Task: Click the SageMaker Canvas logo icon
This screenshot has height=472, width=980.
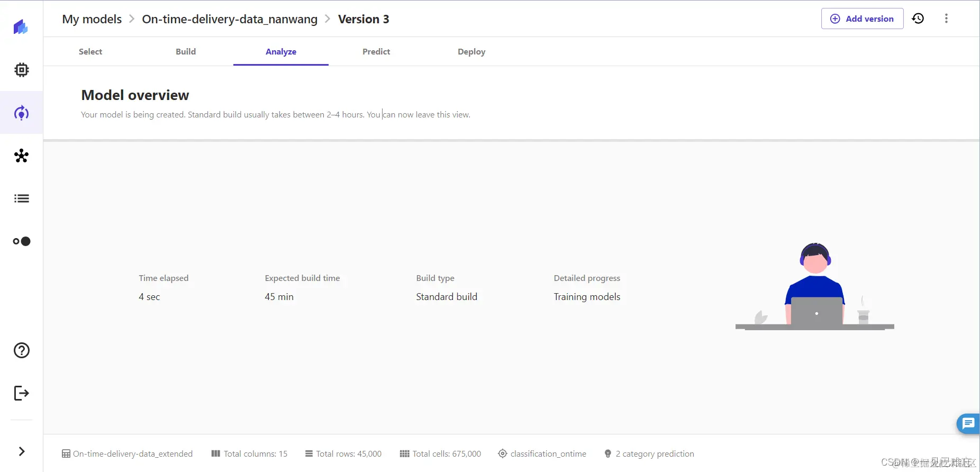Action: (x=21, y=27)
